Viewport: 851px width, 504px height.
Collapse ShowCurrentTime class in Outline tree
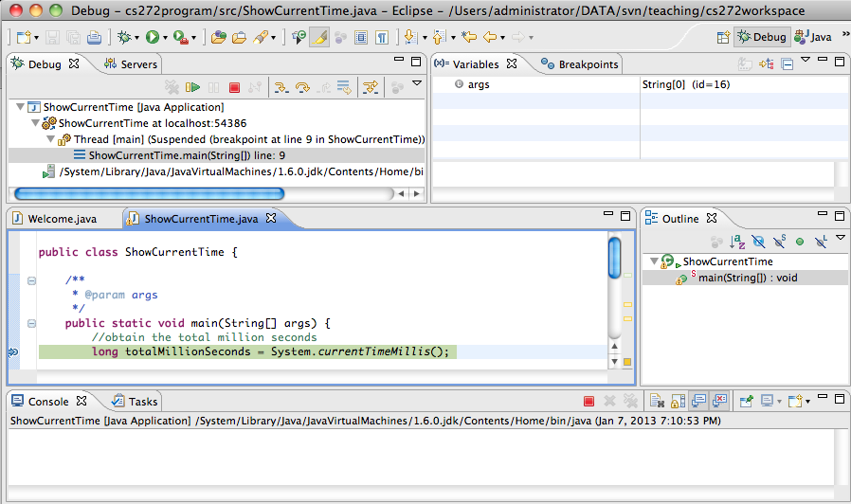654,261
